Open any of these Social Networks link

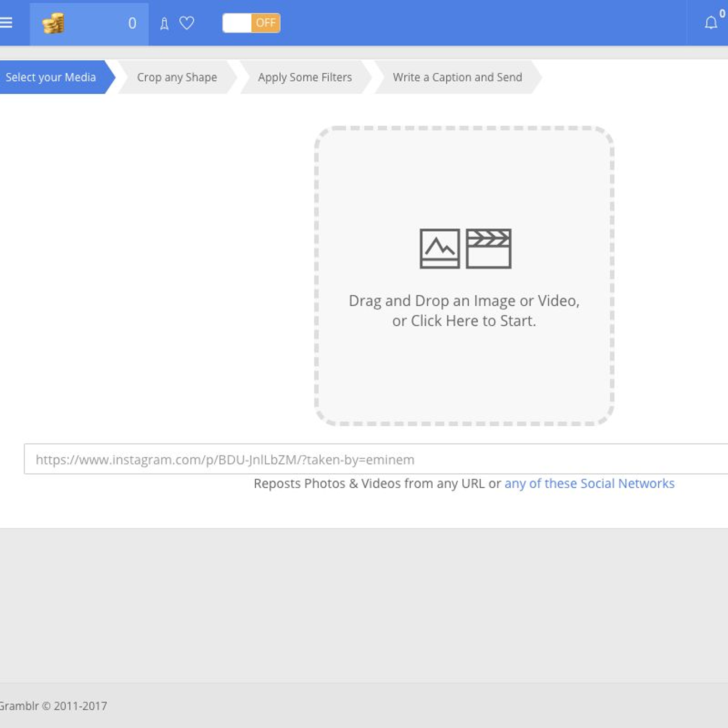tap(589, 483)
